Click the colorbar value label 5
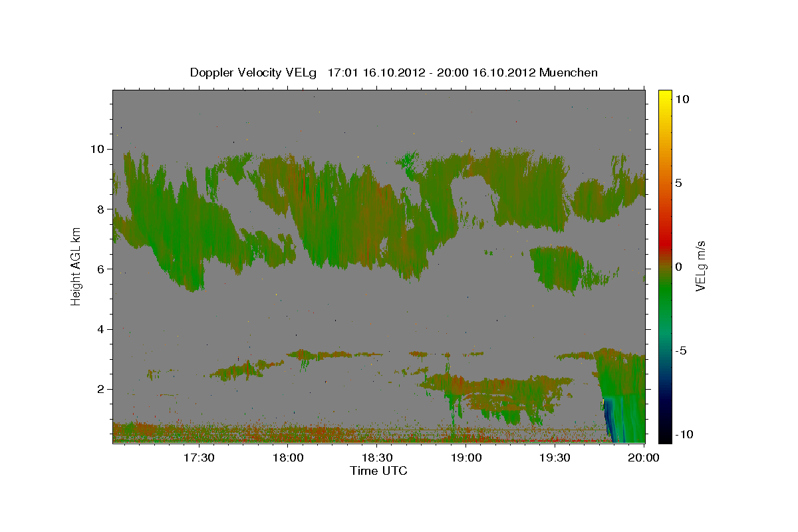798x532 pixels. (x=679, y=183)
